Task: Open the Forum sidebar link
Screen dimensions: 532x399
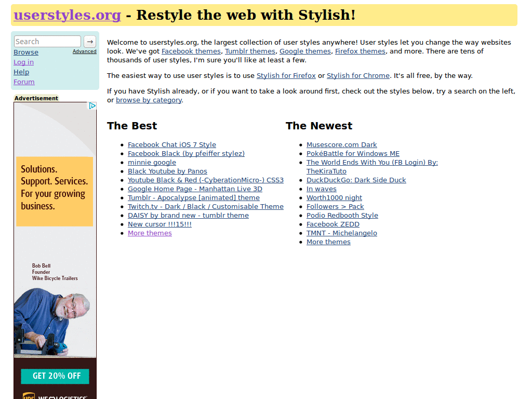Action: 24,82
